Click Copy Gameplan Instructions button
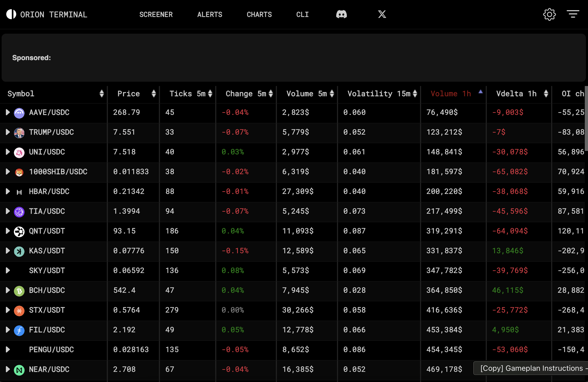 (531, 368)
